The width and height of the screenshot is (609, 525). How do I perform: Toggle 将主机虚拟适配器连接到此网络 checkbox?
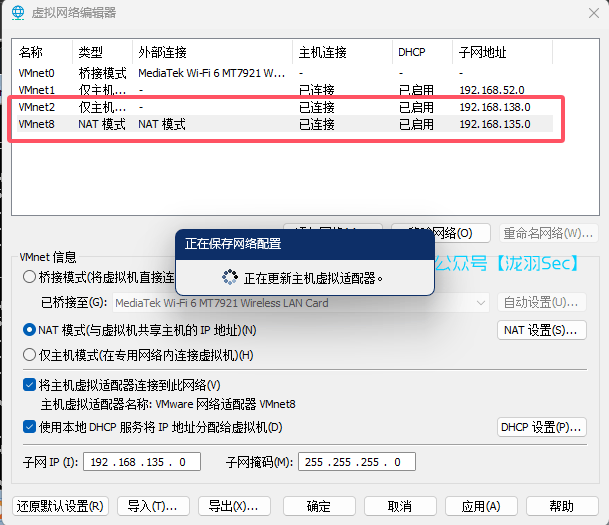tap(30, 385)
